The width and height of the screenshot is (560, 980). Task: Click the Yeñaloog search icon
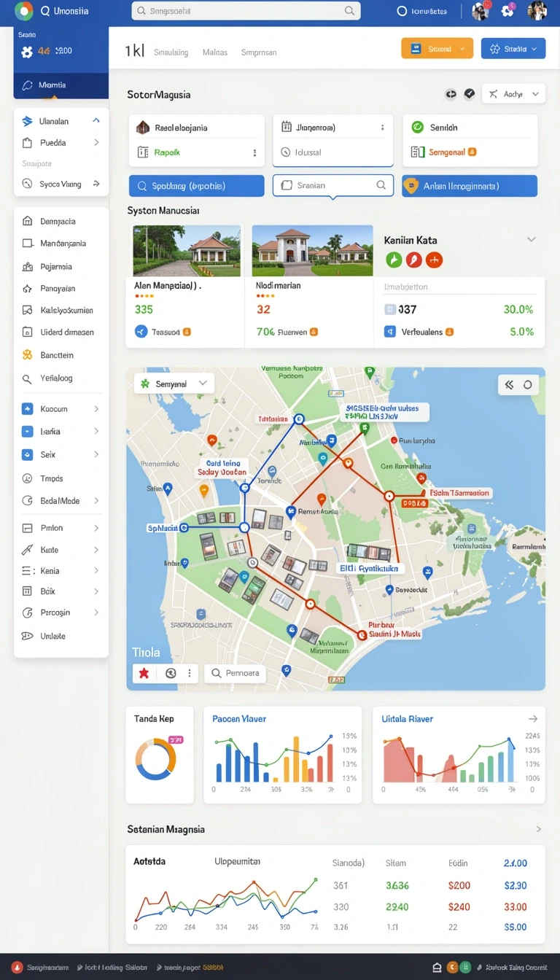28,378
